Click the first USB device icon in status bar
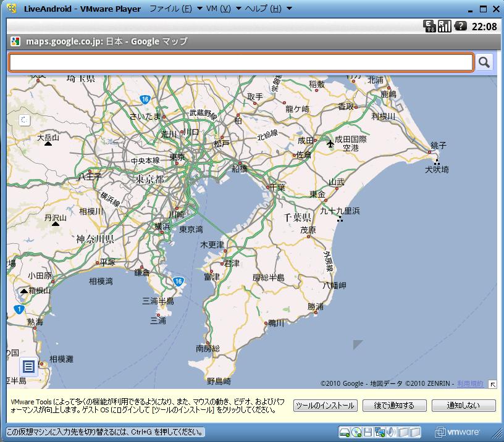Screen dimensions: 504x442 (x=403, y=432)
